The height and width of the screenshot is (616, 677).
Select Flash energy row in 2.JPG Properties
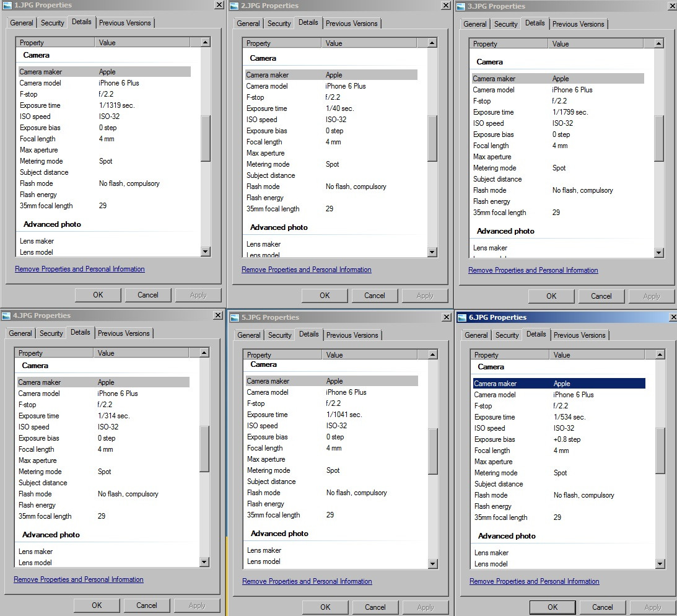coord(331,198)
